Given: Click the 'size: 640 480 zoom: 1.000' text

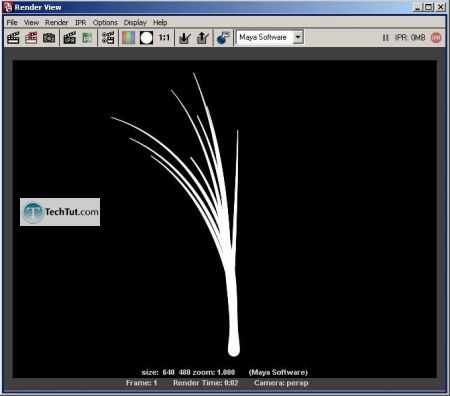Looking at the screenshot, I should [188, 372].
